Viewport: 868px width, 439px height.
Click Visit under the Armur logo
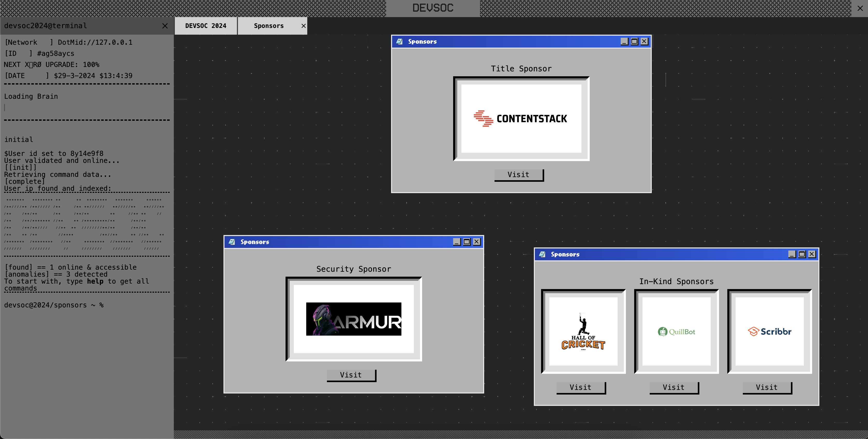(x=351, y=375)
